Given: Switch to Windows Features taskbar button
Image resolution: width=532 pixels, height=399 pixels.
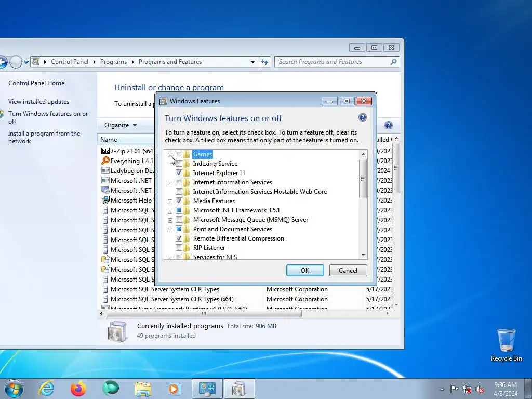Looking at the screenshot, I should tap(239, 389).
